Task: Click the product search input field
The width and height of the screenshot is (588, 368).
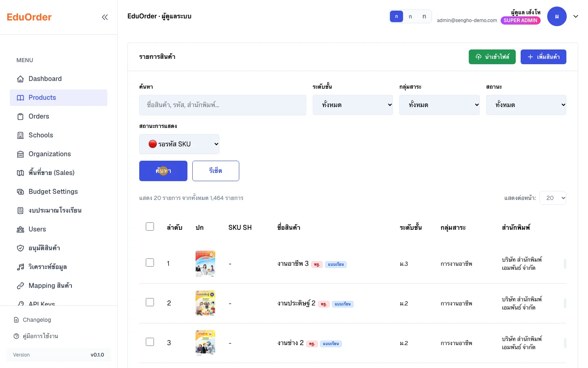Action: (223, 105)
